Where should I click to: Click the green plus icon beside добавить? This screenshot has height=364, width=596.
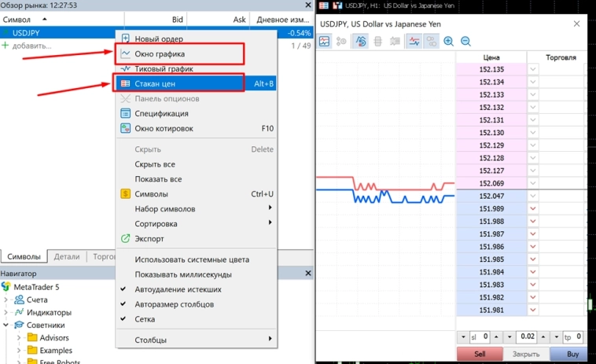[6, 46]
